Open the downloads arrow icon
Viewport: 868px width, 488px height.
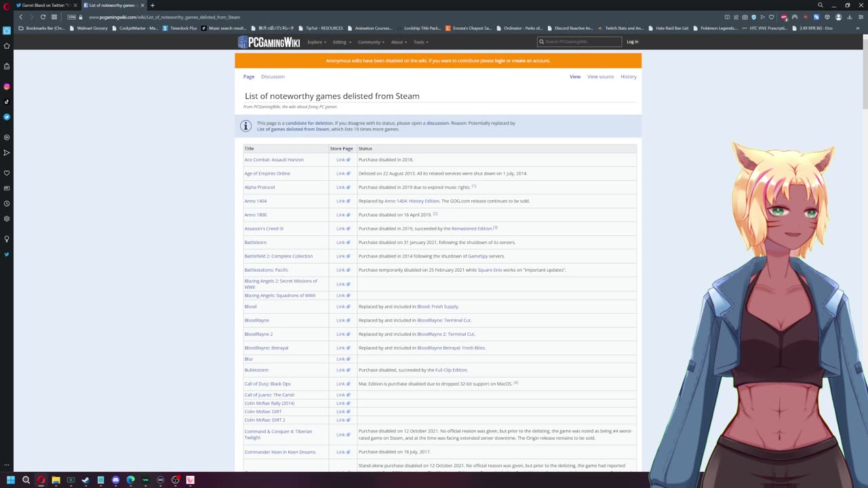(849, 17)
